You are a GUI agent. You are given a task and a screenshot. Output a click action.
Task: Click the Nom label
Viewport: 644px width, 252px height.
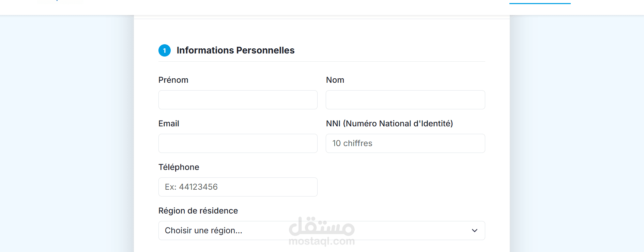(x=335, y=80)
